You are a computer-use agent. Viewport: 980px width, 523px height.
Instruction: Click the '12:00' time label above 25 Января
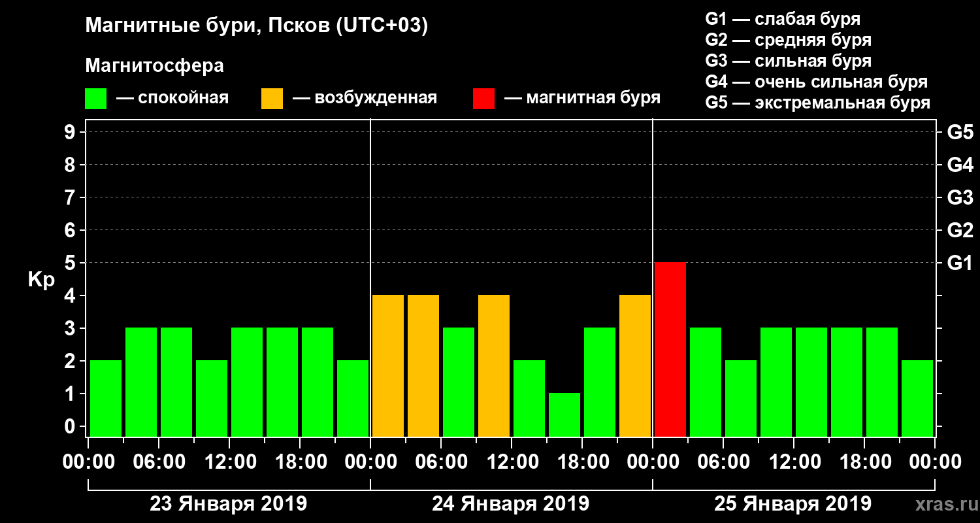(x=794, y=462)
